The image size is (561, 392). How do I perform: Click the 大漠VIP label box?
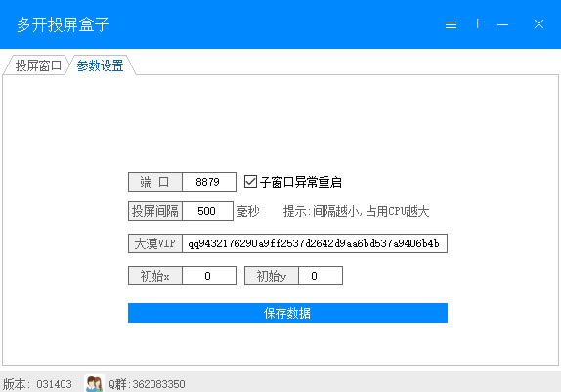155,243
